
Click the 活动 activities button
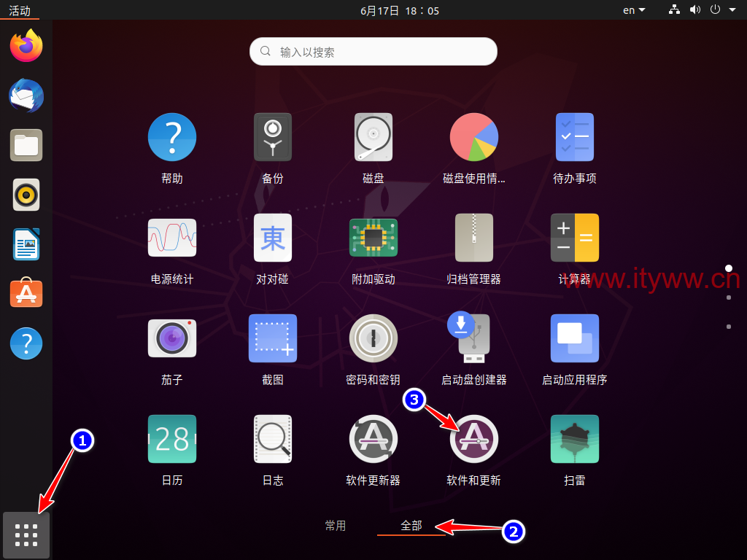coord(20,10)
